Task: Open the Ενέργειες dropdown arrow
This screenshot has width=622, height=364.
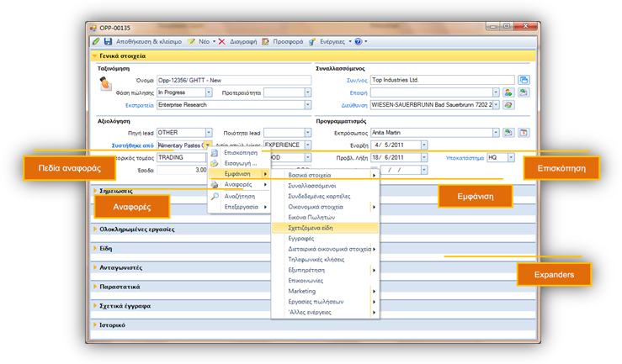Action: click(350, 41)
